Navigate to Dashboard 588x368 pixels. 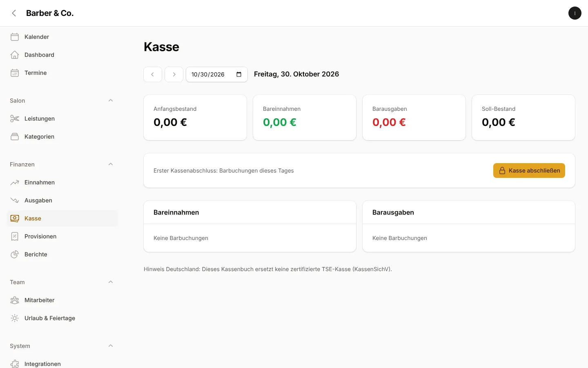pyautogui.click(x=62, y=55)
